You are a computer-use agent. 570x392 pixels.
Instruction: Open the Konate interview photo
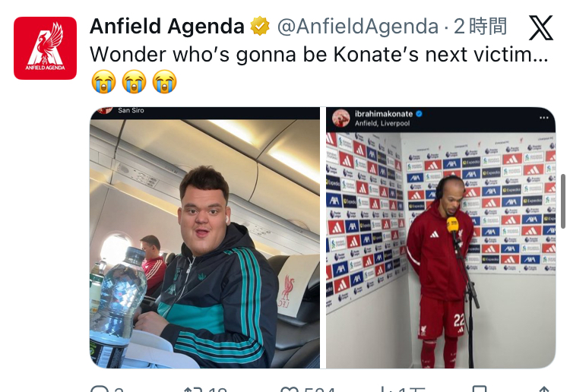point(441,238)
